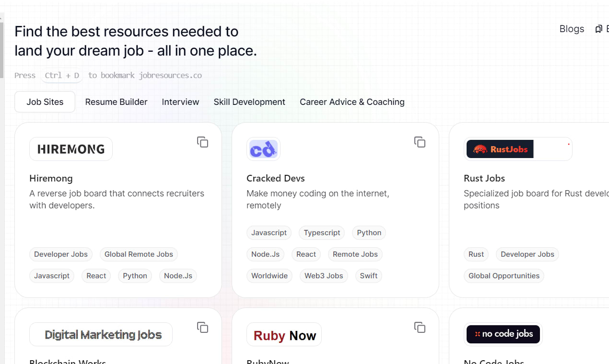Image resolution: width=609 pixels, height=364 pixels.
Task: Click copy icon on Digital Marketing jobs card
Action: (202, 327)
